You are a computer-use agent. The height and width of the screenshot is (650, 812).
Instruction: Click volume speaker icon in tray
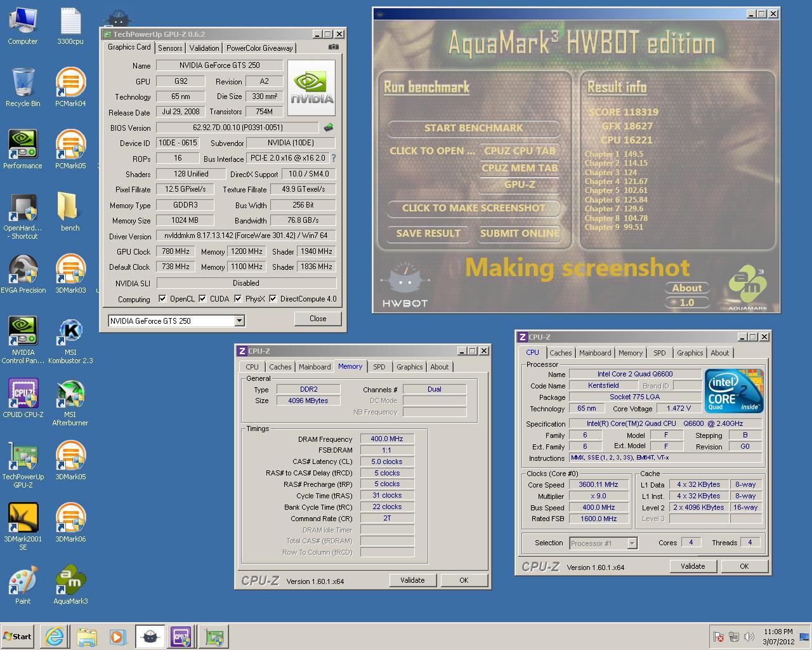pos(749,637)
